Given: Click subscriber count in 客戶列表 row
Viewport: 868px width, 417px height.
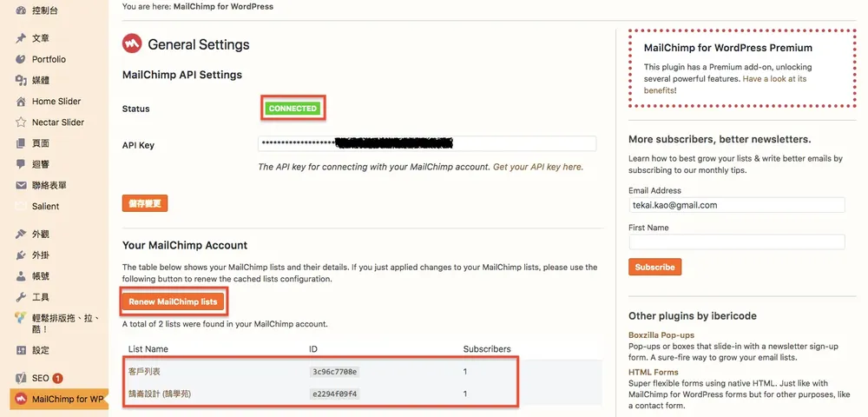Looking at the screenshot, I should tap(465, 372).
